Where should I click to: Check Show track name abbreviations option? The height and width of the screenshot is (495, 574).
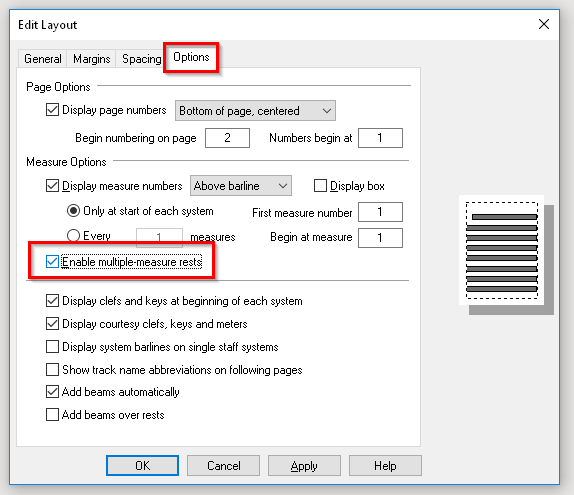click(x=52, y=369)
